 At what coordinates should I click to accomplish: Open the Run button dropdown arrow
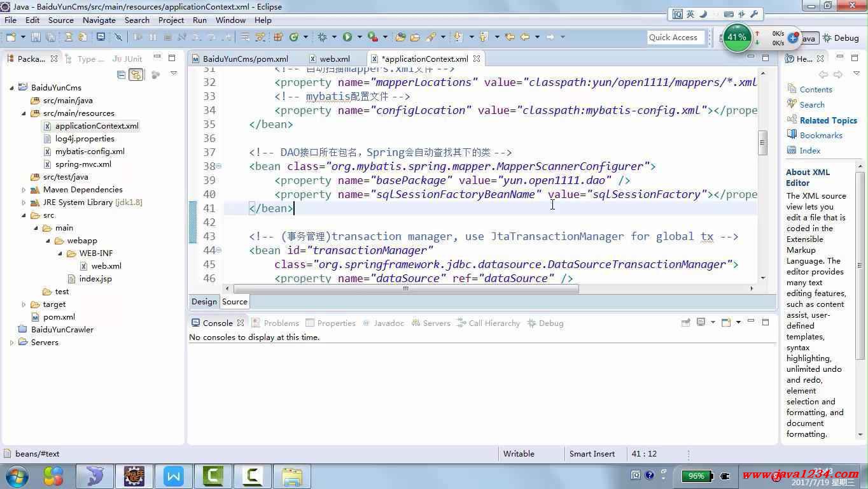pyautogui.click(x=360, y=38)
